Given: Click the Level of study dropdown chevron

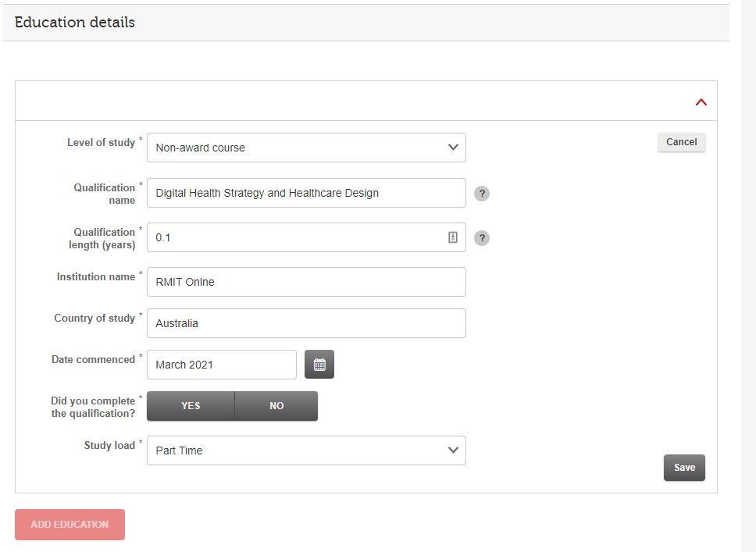Looking at the screenshot, I should (451, 147).
